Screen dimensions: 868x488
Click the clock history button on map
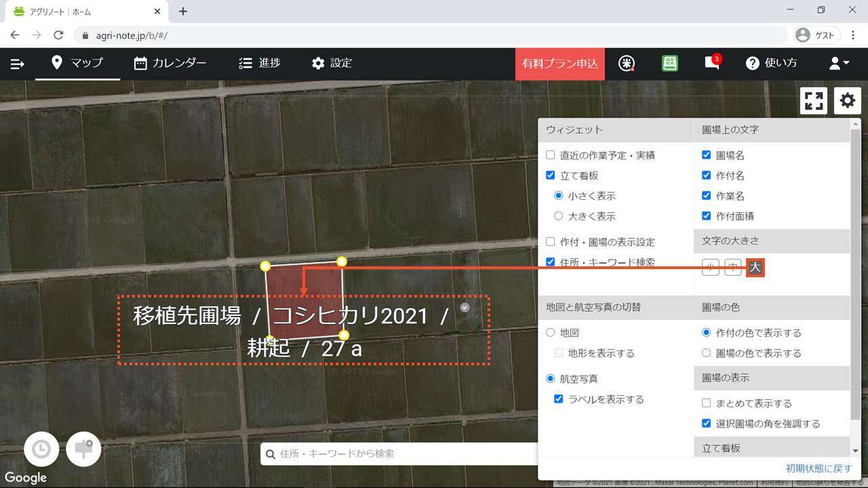click(x=41, y=449)
